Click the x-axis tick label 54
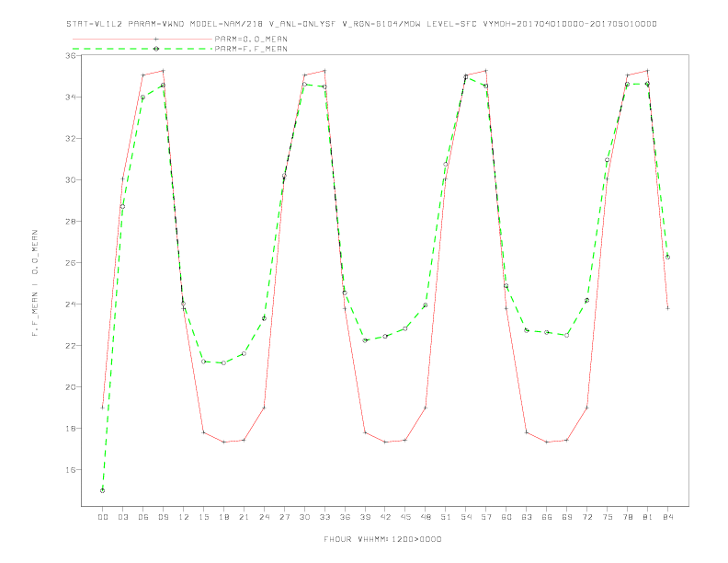 click(466, 517)
